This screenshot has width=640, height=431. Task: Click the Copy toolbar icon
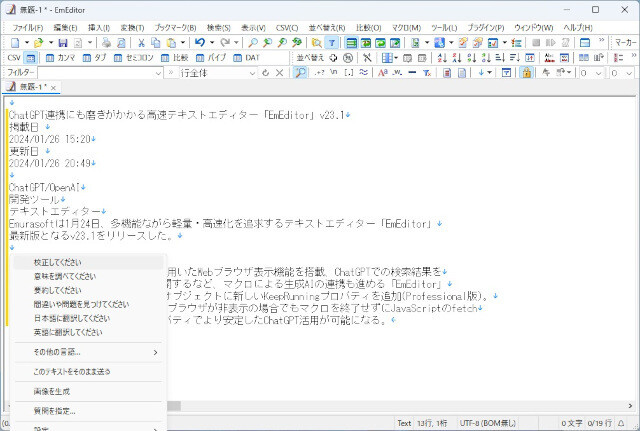coord(156,42)
